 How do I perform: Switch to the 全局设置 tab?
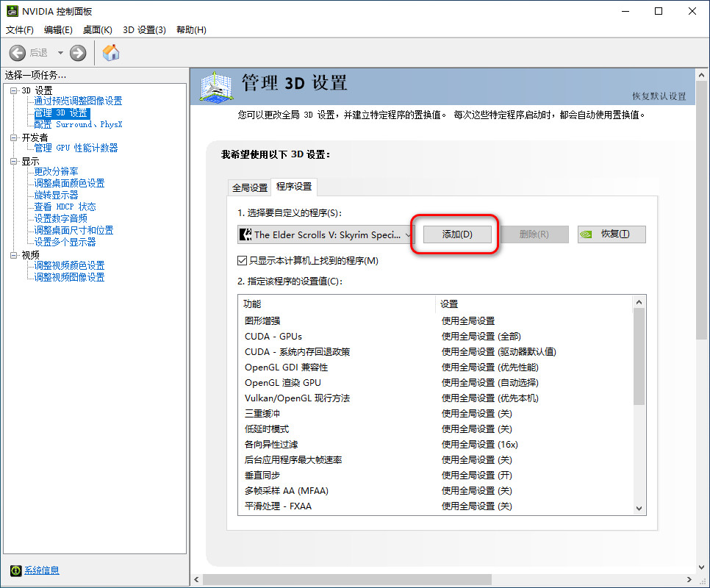[x=250, y=187]
